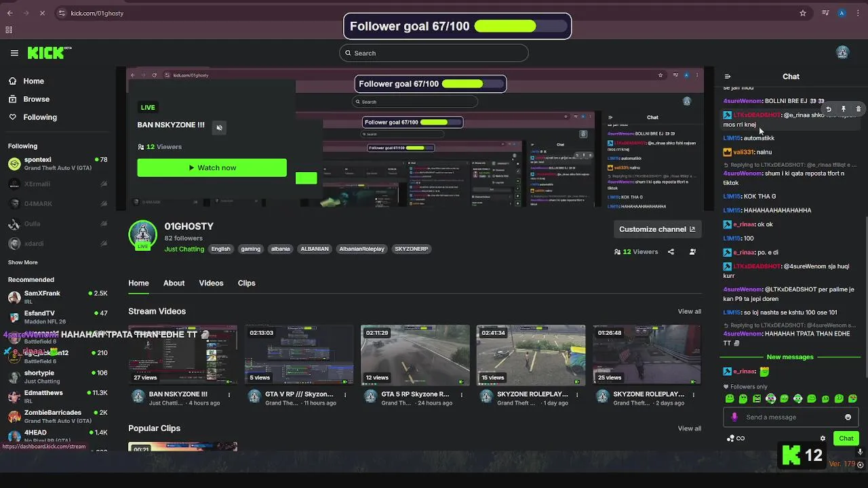Open options menu for BAN NSKYZONE video
The image size is (868, 488).
pos(229,394)
